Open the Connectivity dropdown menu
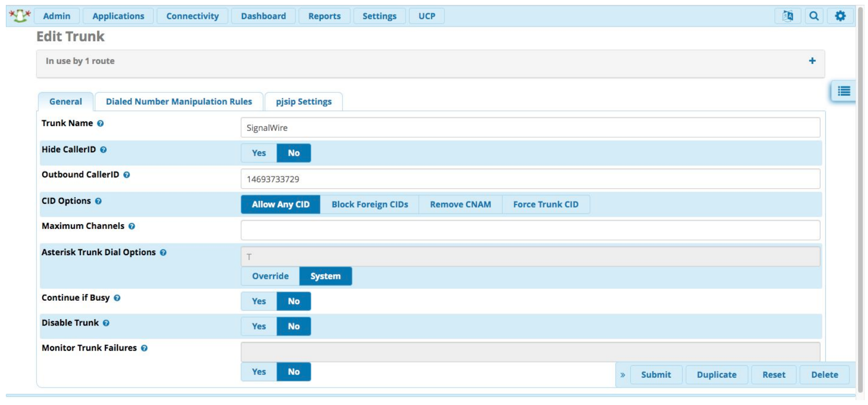 click(192, 16)
